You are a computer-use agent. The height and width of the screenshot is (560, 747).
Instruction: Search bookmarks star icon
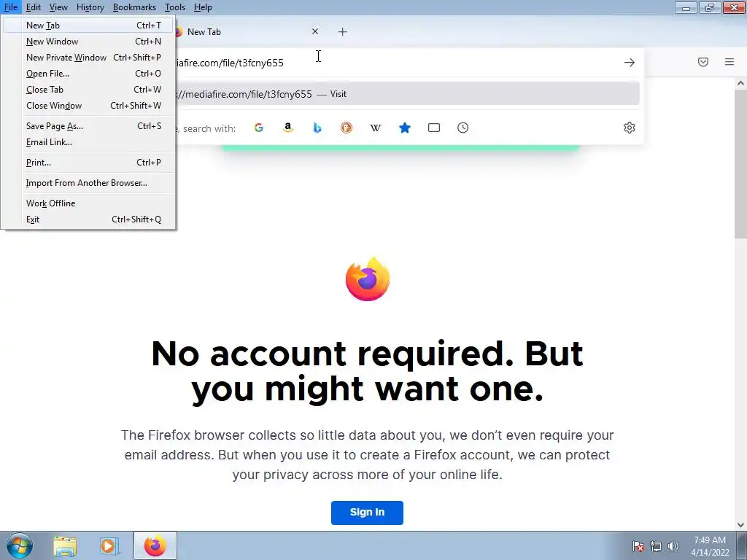click(x=405, y=128)
